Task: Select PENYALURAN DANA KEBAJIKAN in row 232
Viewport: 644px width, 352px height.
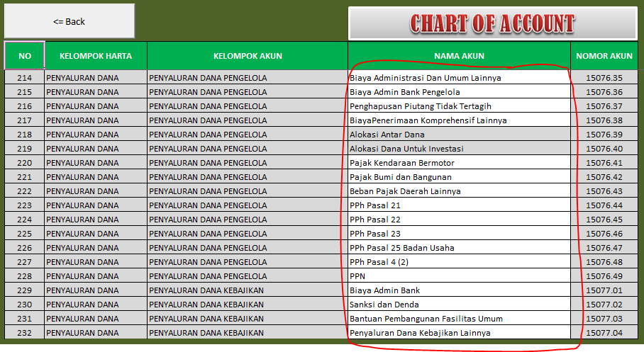Action: pyautogui.click(x=248, y=332)
